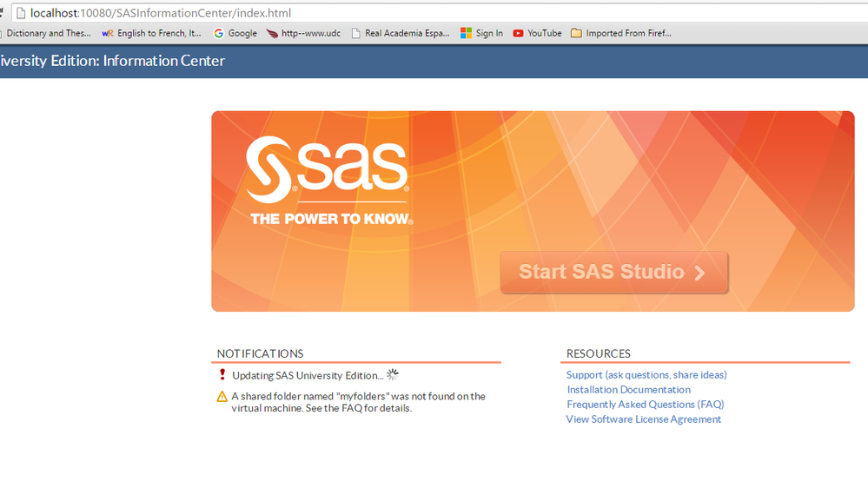The image size is (868, 501).
Task: Open Real Academia Espa... bookmark page icon
Action: click(x=356, y=33)
